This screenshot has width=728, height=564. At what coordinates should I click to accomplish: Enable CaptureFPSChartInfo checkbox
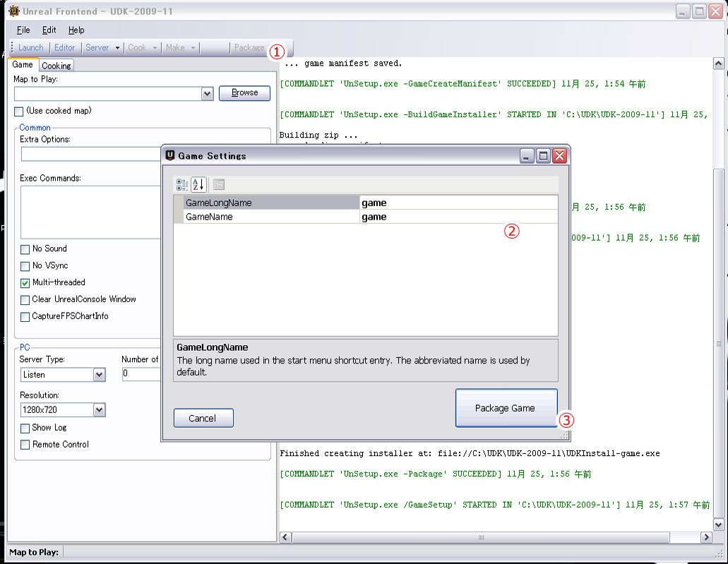click(x=25, y=316)
